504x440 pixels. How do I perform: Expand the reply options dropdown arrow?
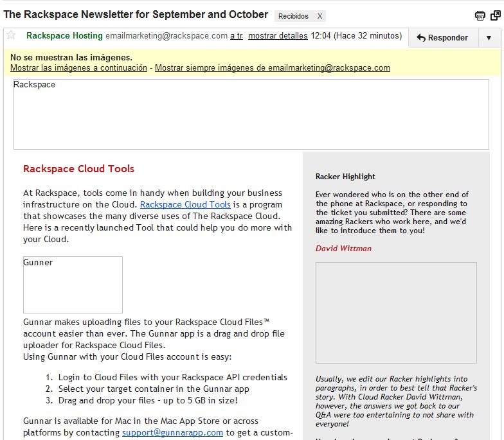(489, 37)
